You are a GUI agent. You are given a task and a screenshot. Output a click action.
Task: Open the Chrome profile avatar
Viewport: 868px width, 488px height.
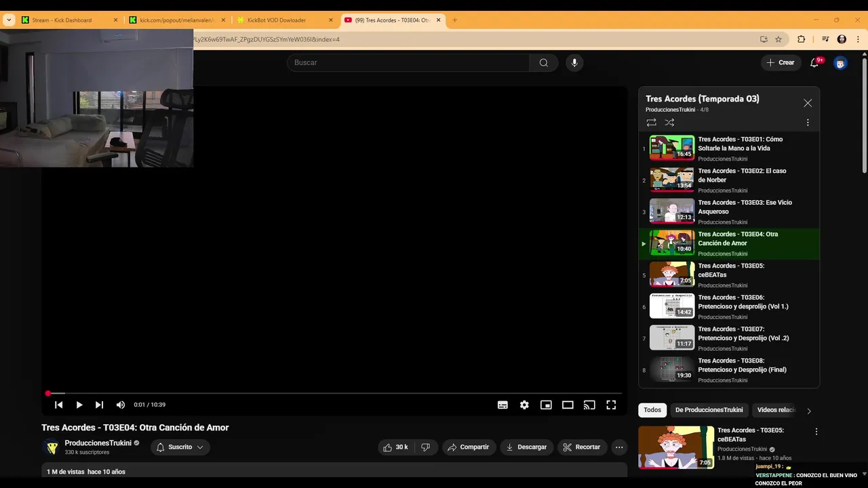842,39
